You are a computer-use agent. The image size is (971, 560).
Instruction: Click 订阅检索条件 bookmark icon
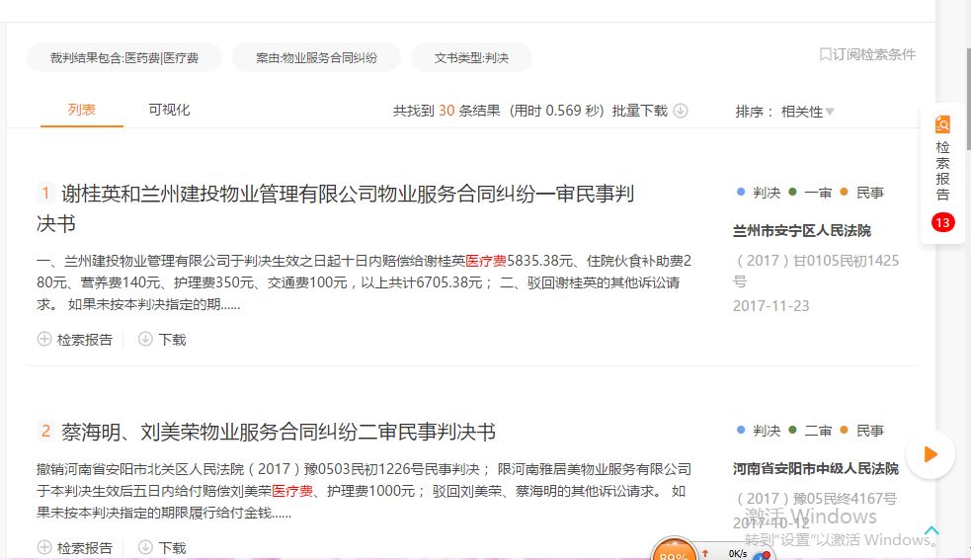pos(825,54)
